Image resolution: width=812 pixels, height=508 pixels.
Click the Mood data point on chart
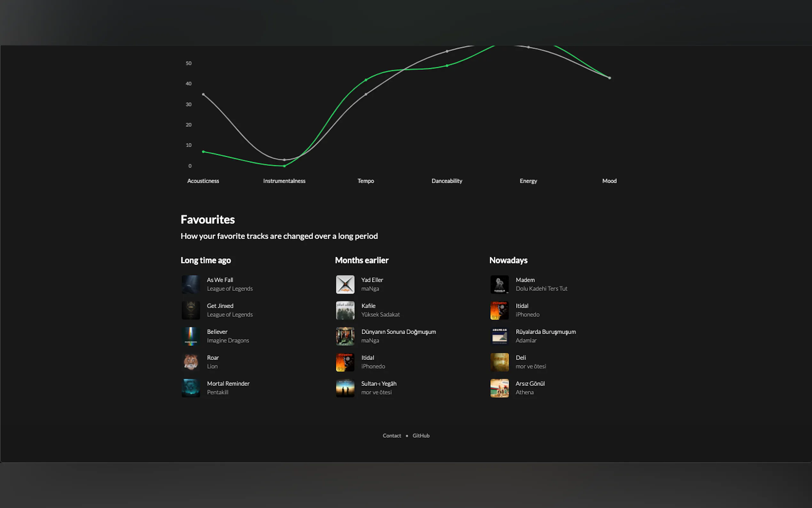[610, 78]
